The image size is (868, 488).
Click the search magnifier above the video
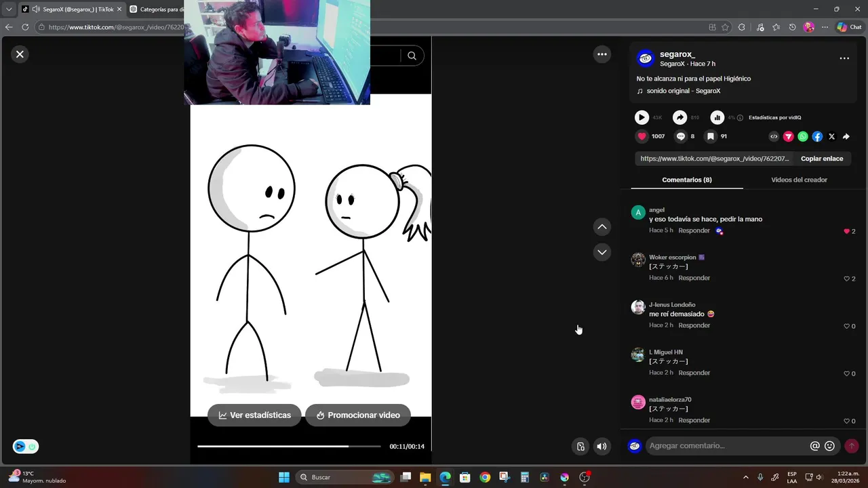[412, 56]
